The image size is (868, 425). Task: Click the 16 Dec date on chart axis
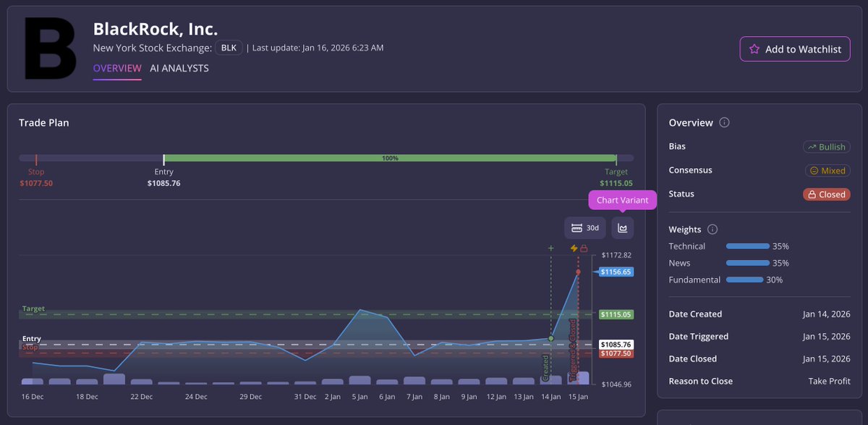click(x=33, y=397)
